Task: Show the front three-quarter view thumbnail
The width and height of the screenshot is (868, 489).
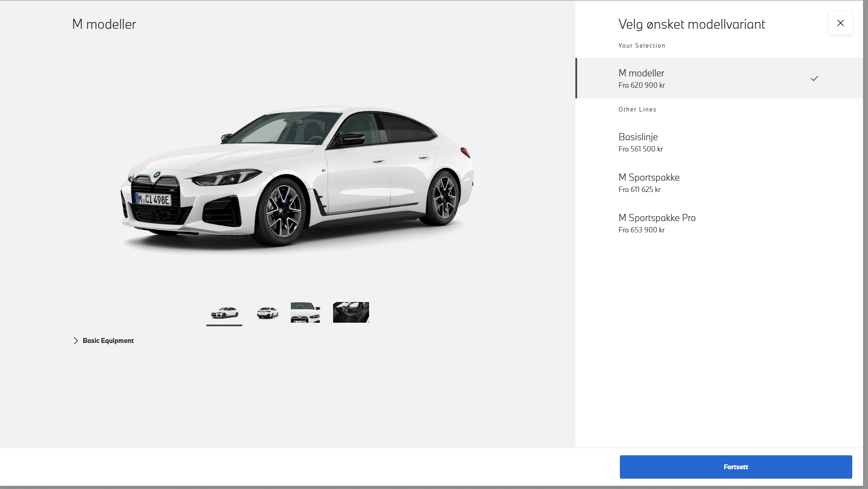Action: (x=224, y=312)
